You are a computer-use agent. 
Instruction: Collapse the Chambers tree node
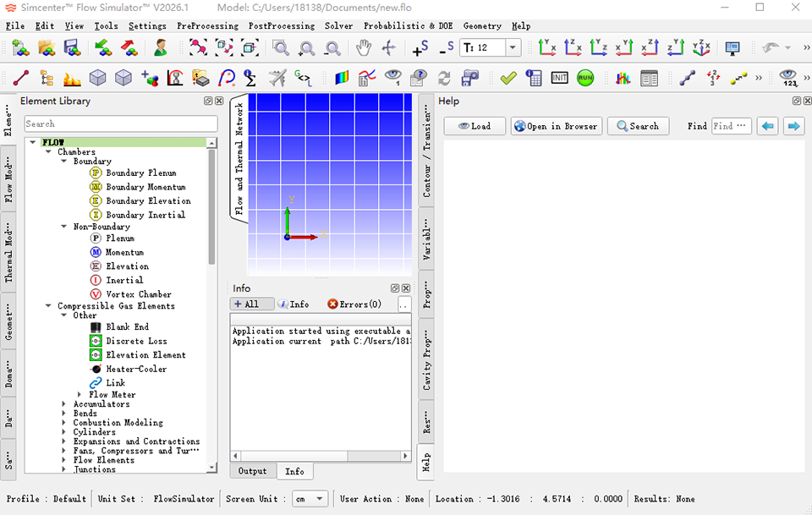(x=49, y=152)
